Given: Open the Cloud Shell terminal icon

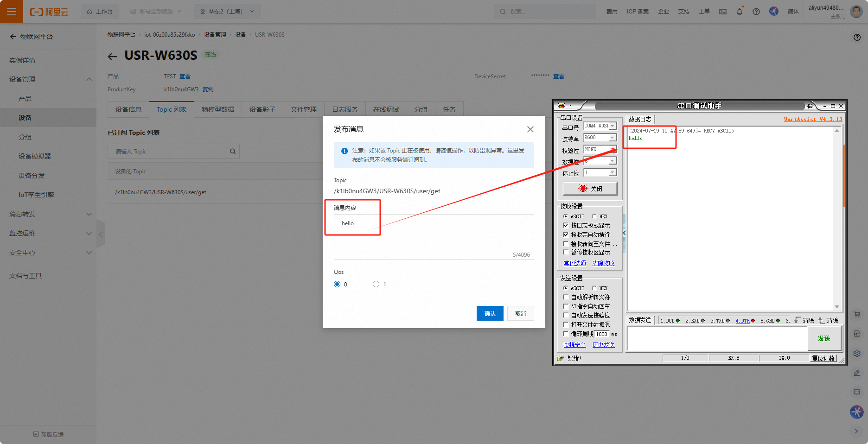Looking at the screenshot, I should (x=723, y=12).
